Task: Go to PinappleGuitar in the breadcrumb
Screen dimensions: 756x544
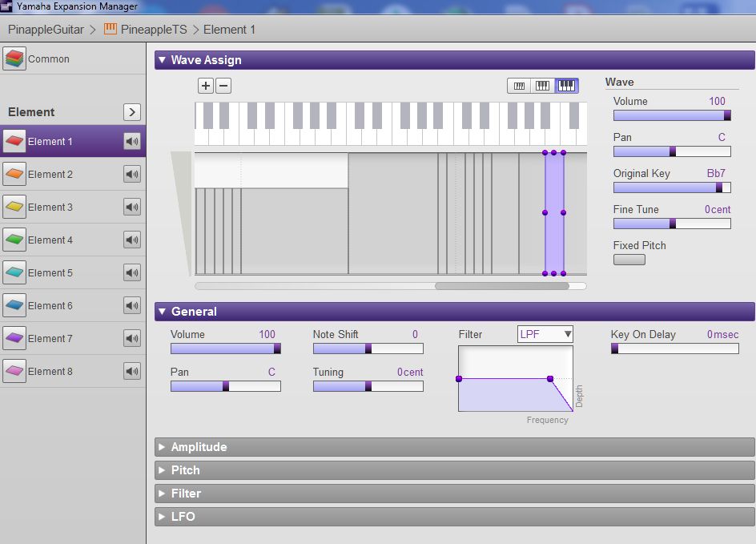Action: pos(46,30)
